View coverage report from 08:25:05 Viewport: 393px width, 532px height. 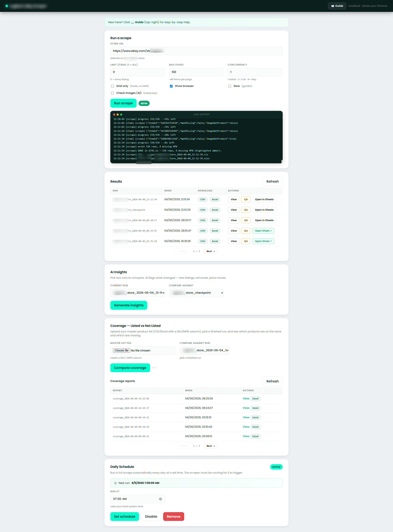(x=246, y=399)
